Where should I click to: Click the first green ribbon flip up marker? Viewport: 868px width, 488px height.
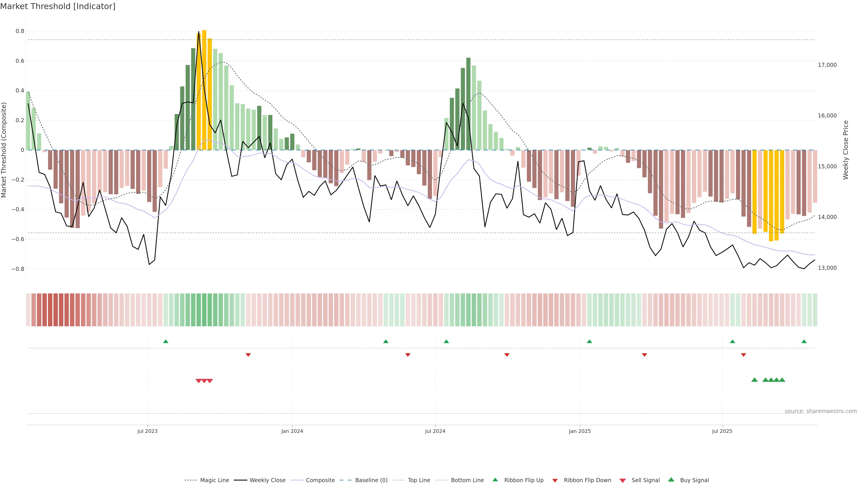coord(165,342)
